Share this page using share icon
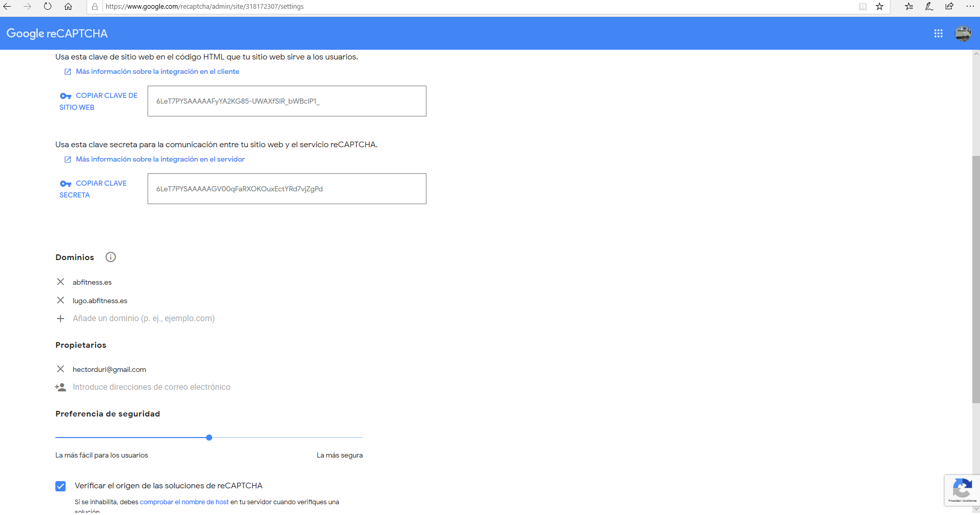980x515 pixels. click(949, 6)
